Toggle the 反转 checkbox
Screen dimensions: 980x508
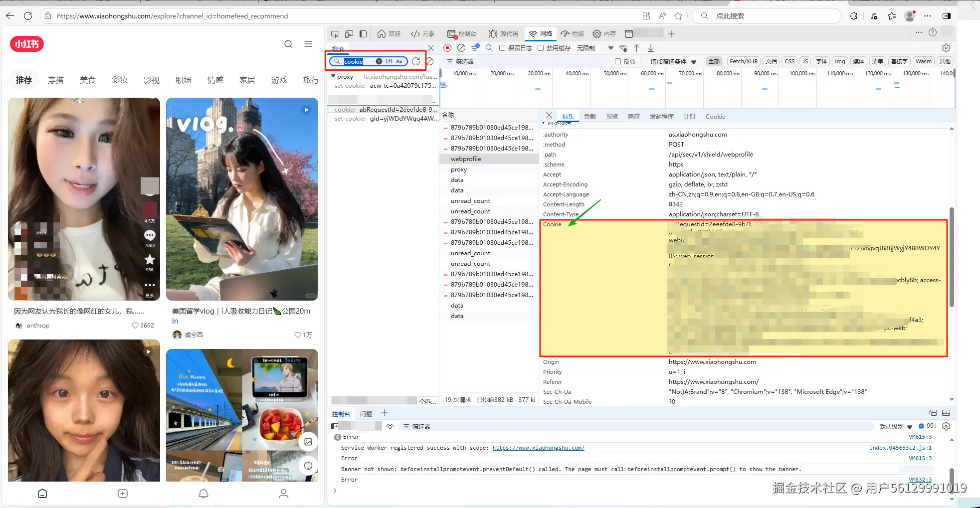coord(618,61)
